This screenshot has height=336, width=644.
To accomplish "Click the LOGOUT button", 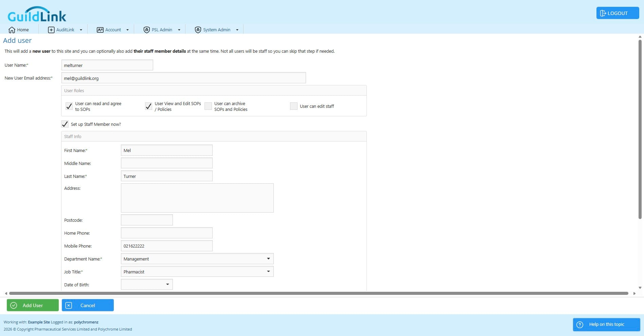I will pos(618,13).
